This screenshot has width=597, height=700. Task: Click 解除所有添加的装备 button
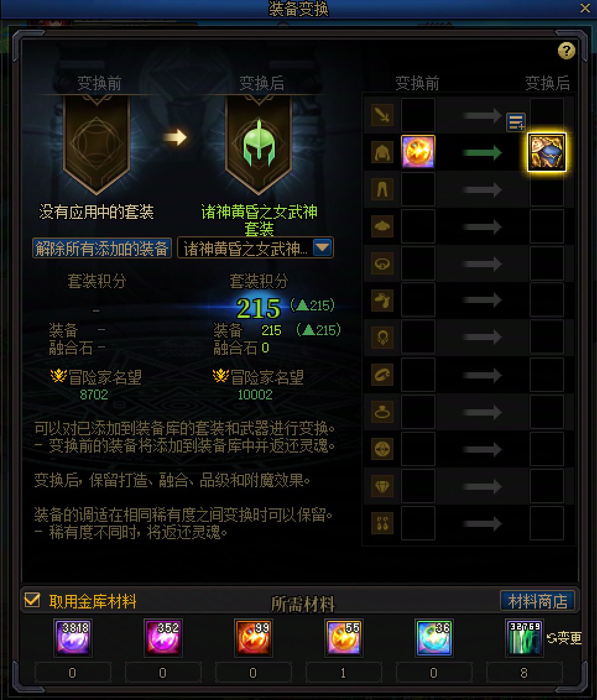[102, 248]
